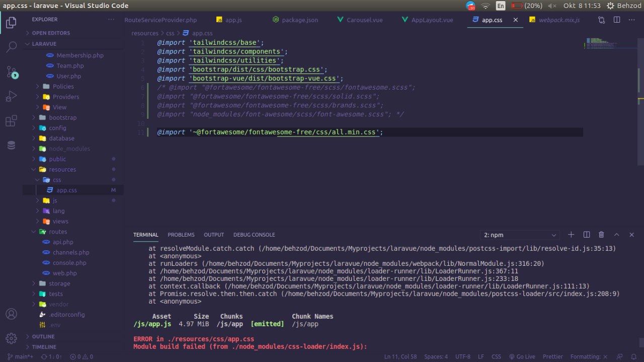The width and height of the screenshot is (644, 362).
Task: Expand the Providers folder
Action: [73, 97]
